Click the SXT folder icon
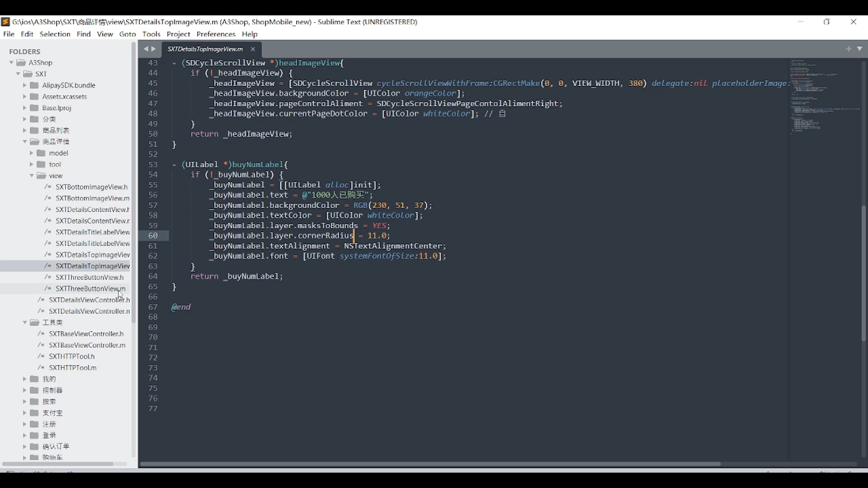868x488 pixels. (x=28, y=74)
